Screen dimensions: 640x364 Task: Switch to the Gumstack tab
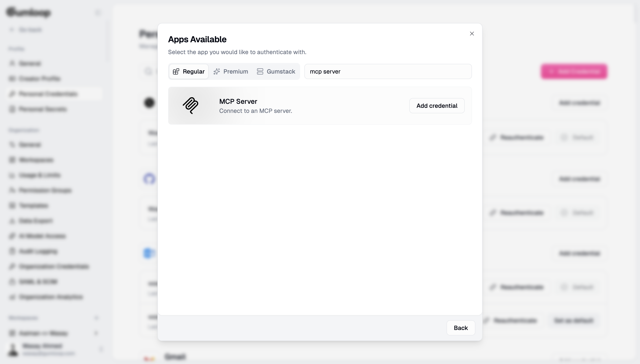(x=276, y=71)
